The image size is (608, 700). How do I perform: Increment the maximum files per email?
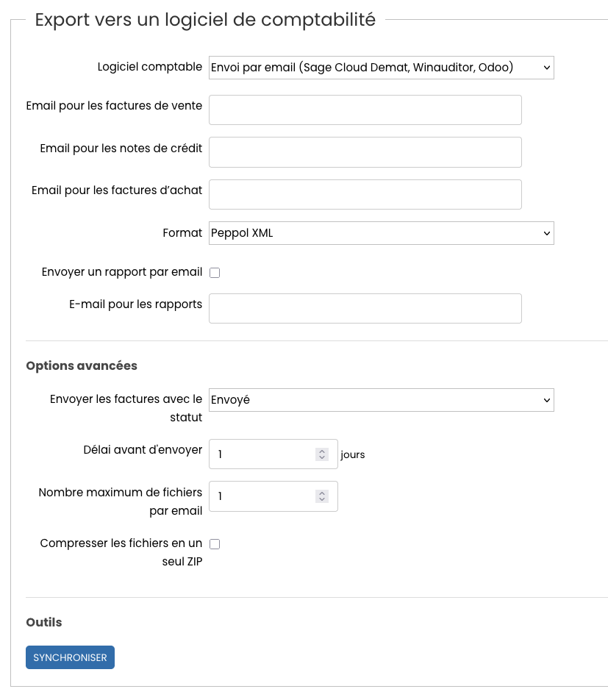pyautogui.click(x=322, y=493)
